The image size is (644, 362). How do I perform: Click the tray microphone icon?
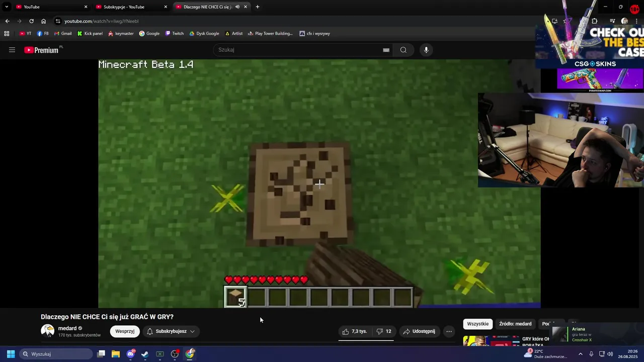click(x=591, y=354)
